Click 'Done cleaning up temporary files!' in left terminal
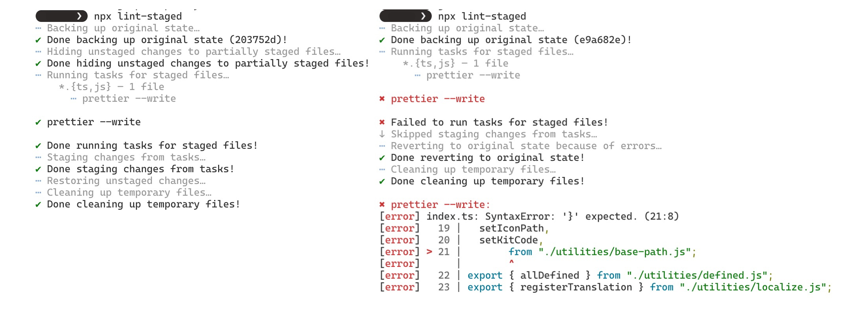The width and height of the screenshot is (868, 310). point(143,204)
